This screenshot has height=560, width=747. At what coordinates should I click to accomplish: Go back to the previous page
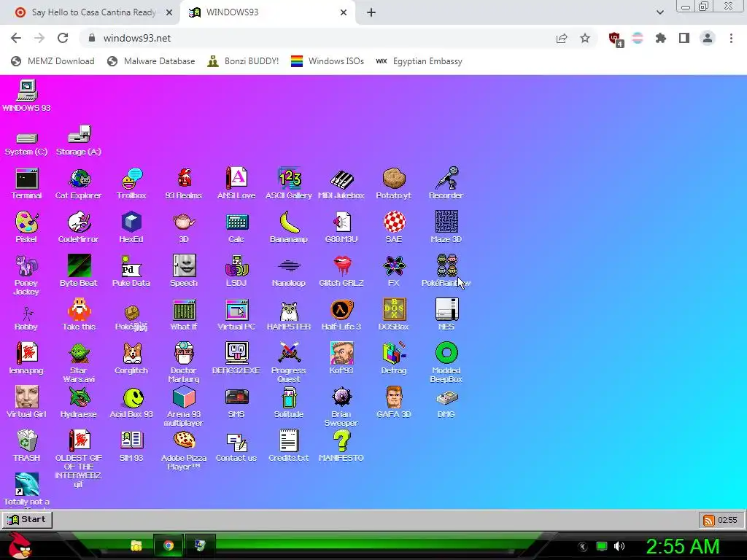tap(16, 38)
